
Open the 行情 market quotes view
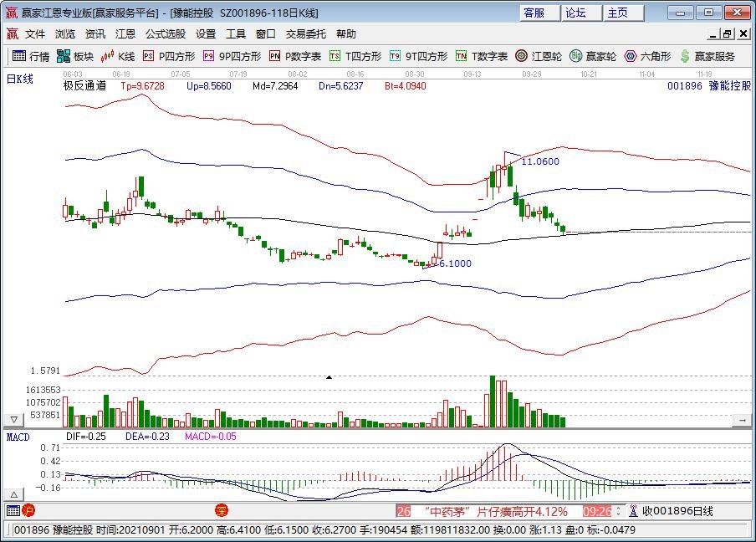pos(30,57)
